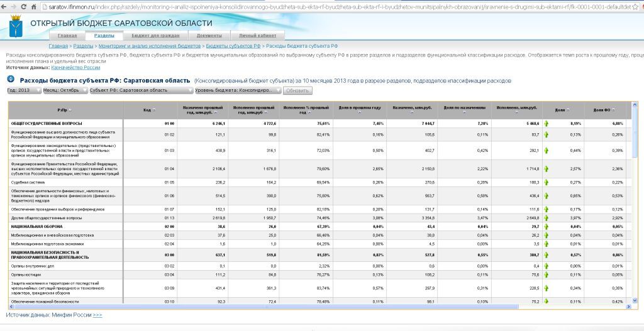Screen dimensions: 644x331
Task: Click green arrow in Органы юстиции row
Action: (x=547, y=274)
